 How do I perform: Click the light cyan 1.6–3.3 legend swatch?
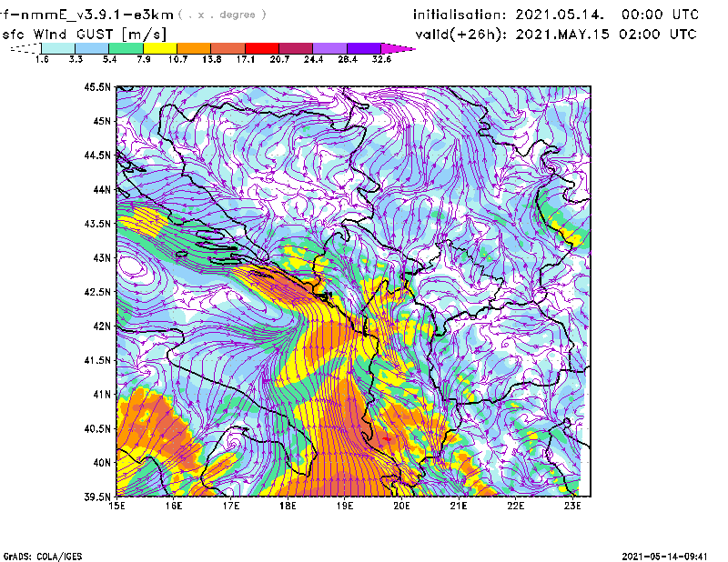58,48
